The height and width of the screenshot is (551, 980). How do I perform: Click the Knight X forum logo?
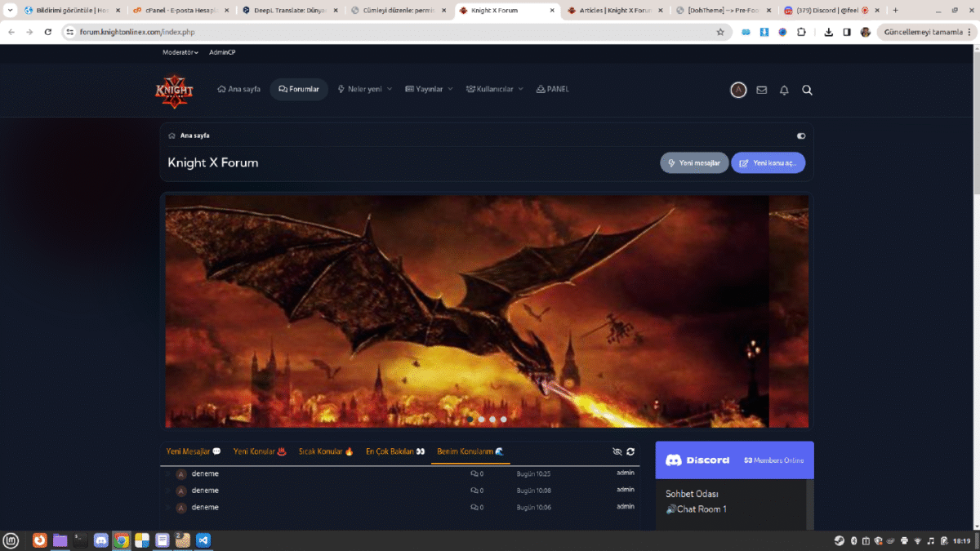[174, 91]
